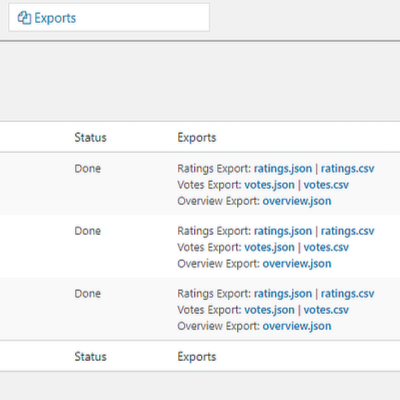Download ratings.csv from the second row

[x=347, y=231]
